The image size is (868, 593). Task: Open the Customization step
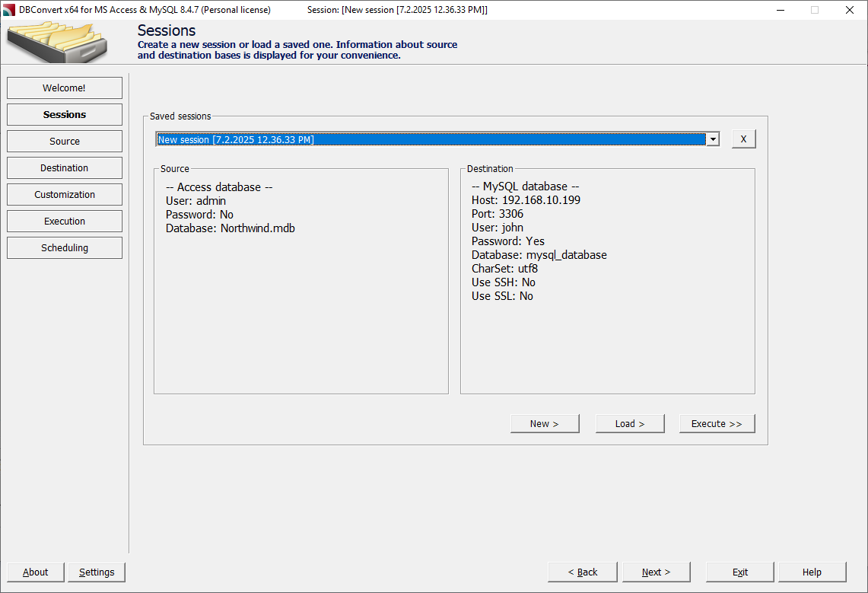[x=64, y=194]
